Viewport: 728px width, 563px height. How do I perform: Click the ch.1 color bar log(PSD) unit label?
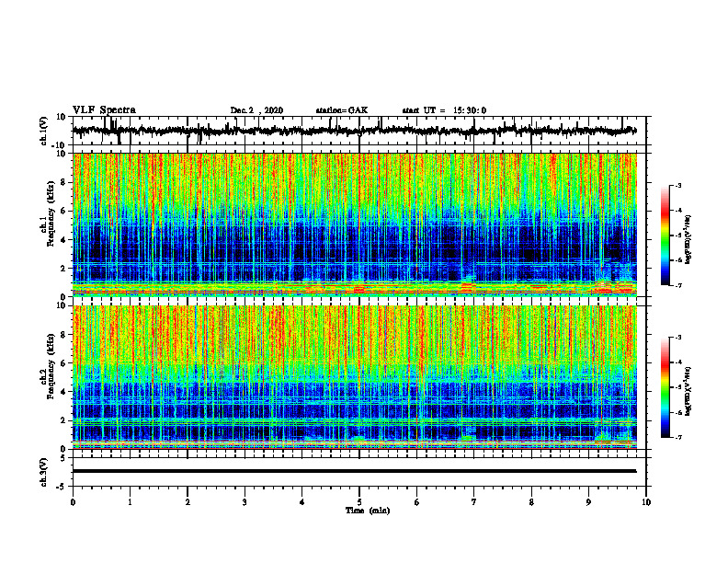pos(688,239)
